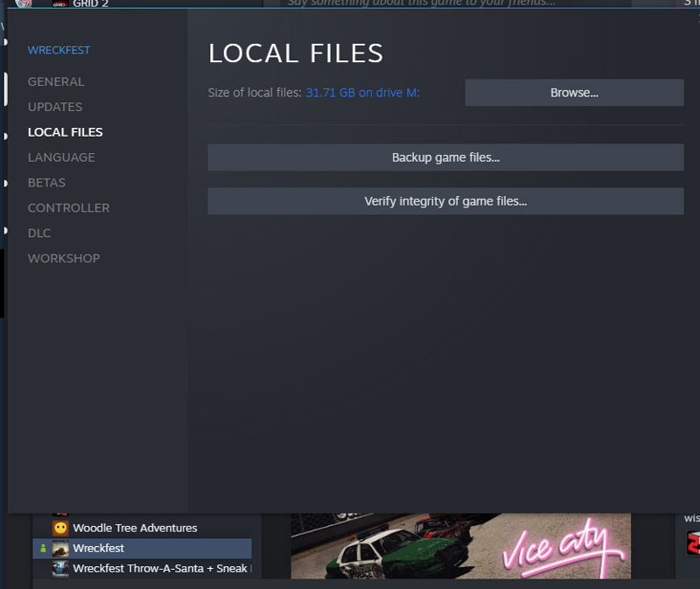700x589 pixels.
Task: Select the Local Files tab
Action: 65,132
